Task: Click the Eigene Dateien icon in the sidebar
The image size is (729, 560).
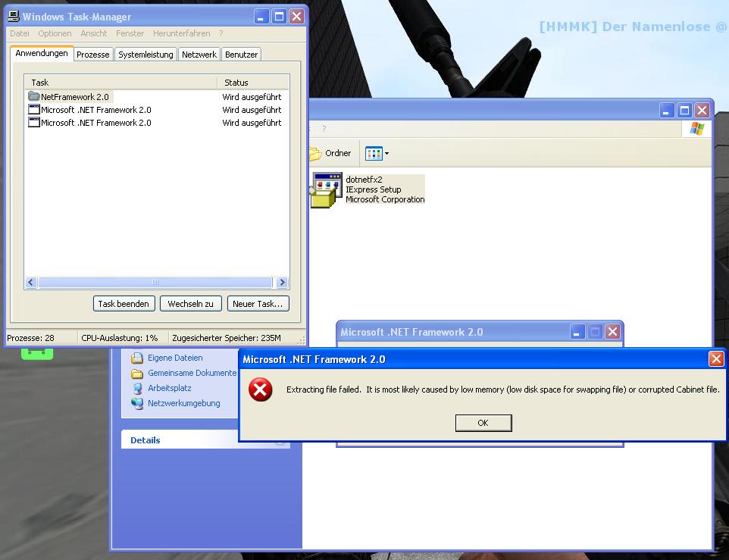Action: pos(136,358)
